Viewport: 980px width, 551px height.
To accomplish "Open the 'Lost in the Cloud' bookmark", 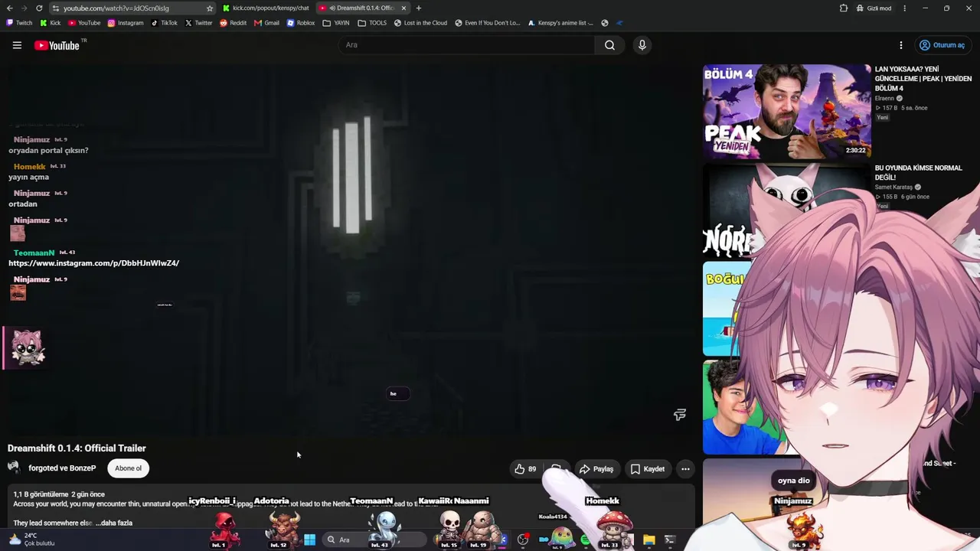I will click(420, 23).
